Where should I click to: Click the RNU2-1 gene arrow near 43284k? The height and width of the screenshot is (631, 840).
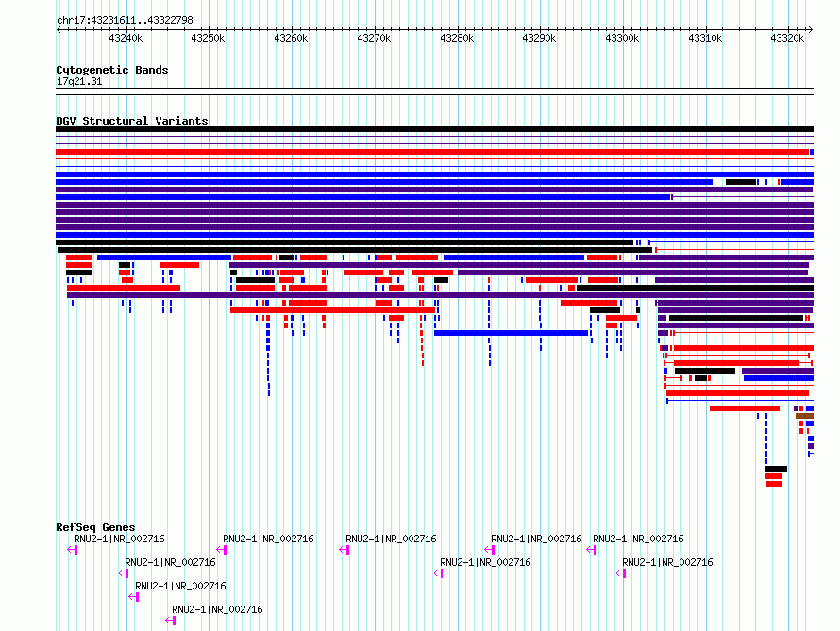(489, 550)
